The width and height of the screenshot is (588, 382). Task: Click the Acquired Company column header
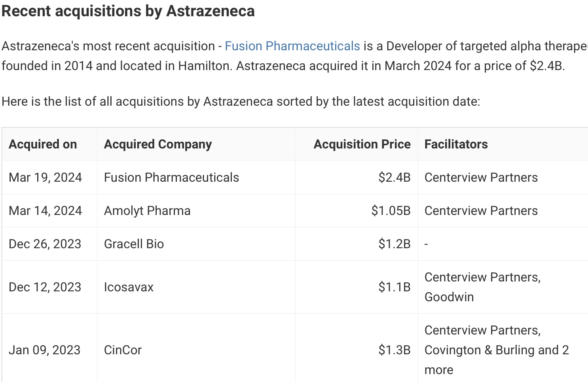click(157, 144)
